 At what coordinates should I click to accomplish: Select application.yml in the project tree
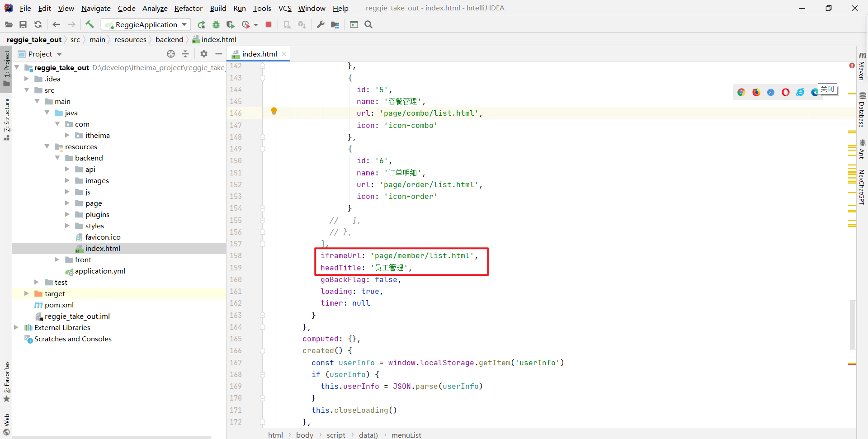click(x=100, y=271)
